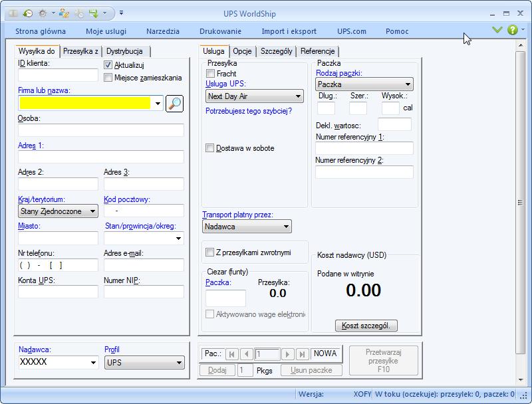This screenshot has height=404, width=532.
Task: Click the Adres e-mail input field
Action: click(144, 265)
